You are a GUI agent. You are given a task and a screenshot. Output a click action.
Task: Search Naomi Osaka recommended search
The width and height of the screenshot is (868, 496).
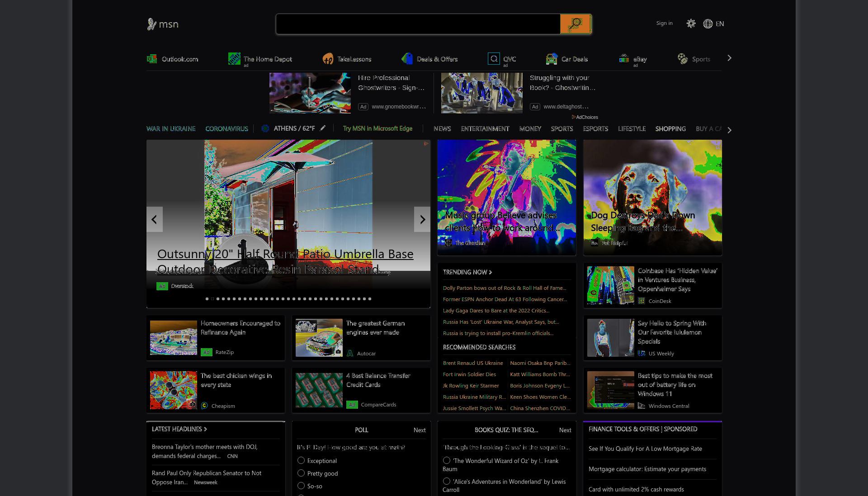(x=540, y=363)
